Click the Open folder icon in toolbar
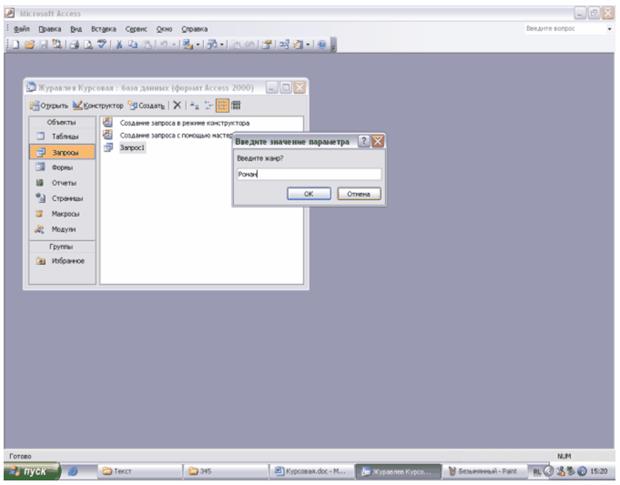This screenshot has width=620, height=485. point(29,44)
